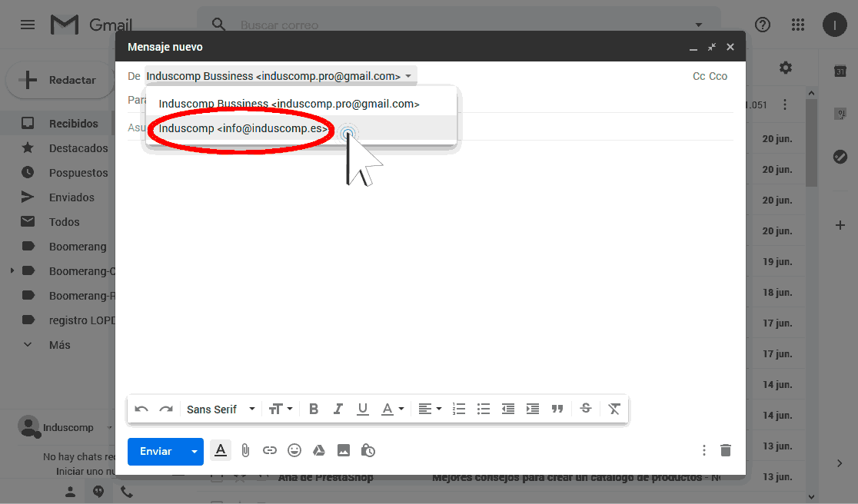The image size is (858, 504).
Task: Add Cco recipients
Action: [x=718, y=76]
